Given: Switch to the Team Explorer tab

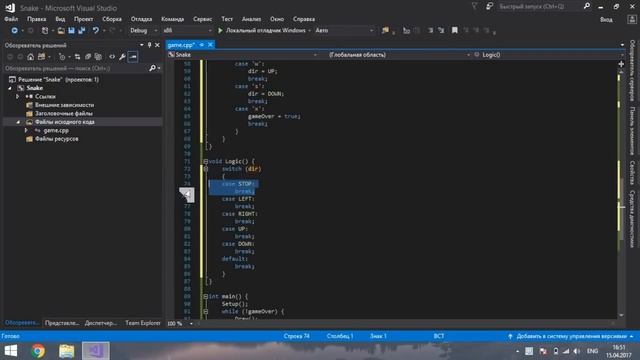Looking at the screenshot, I should click(x=143, y=323).
